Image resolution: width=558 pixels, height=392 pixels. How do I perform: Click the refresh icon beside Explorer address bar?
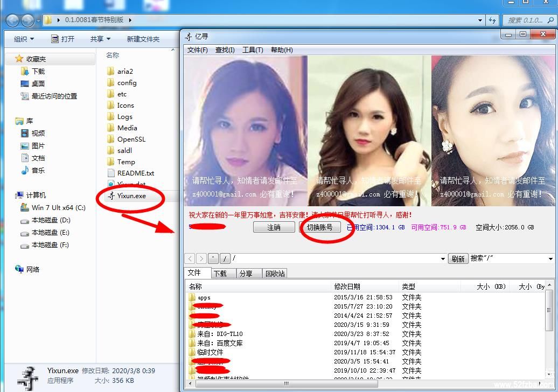click(492, 20)
